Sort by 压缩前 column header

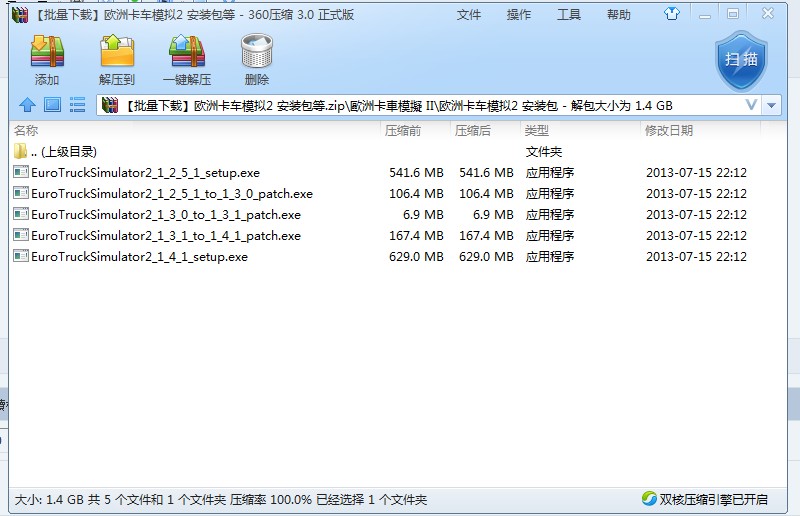click(403, 131)
